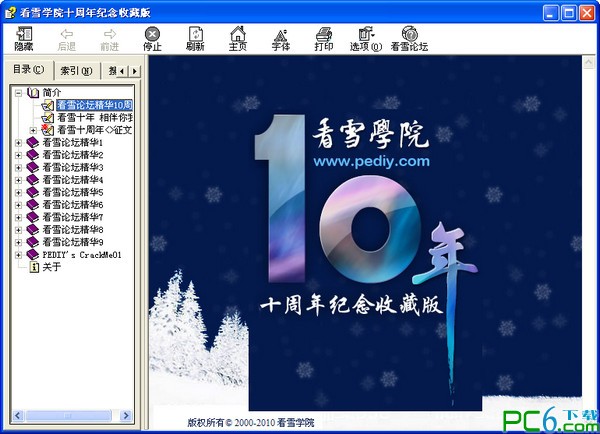Viewport: 600px width, 434px height.
Task: Select 看雪论坛精华4 in the tree
Action: click(73, 180)
